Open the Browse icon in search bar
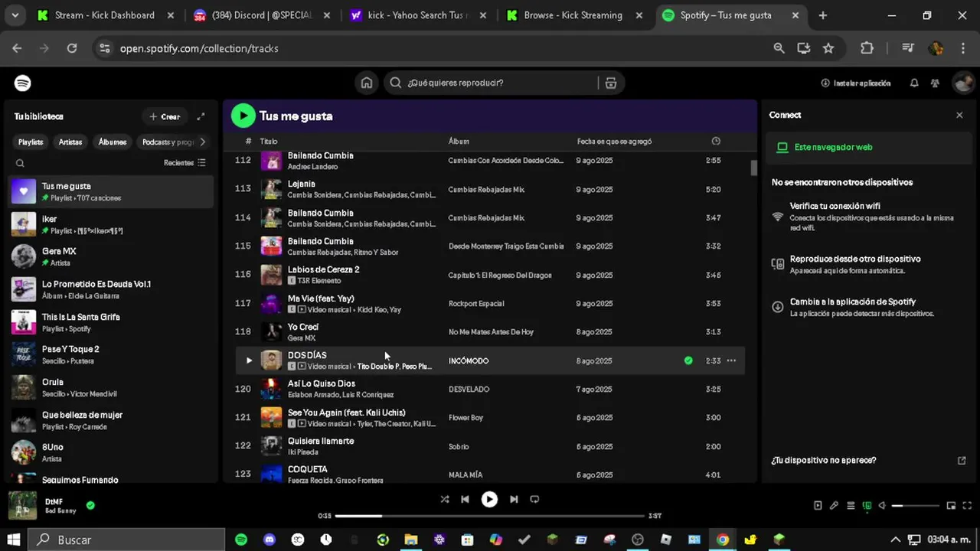The width and height of the screenshot is (980, 551). tap(610, 83)
